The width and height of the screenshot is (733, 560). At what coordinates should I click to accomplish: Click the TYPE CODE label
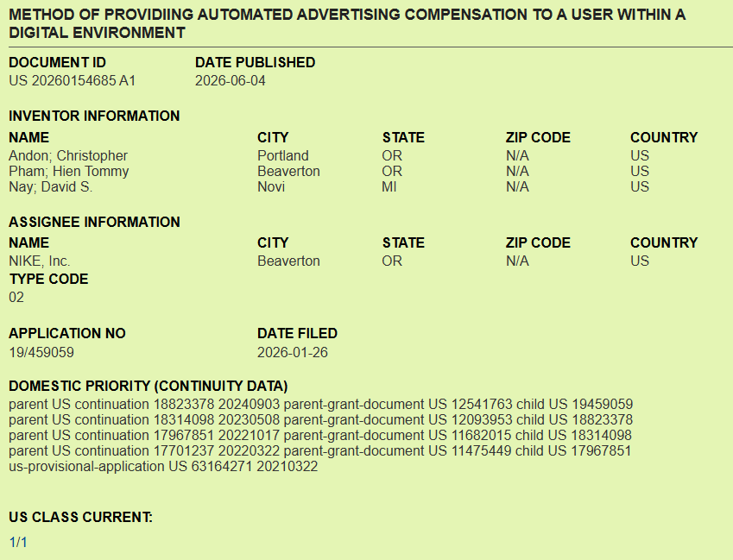[x=48, y=279]
